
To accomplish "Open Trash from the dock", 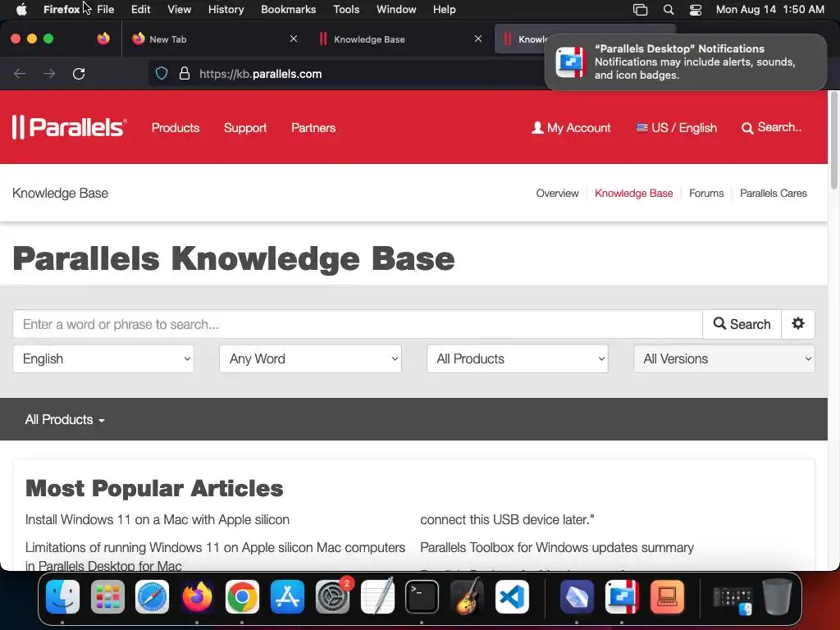I will (x=777, y=597).
